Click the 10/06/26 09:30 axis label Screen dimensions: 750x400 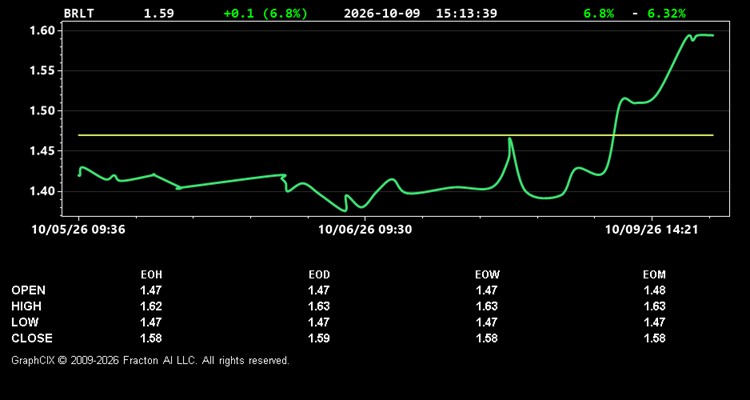tap(365, 230)
